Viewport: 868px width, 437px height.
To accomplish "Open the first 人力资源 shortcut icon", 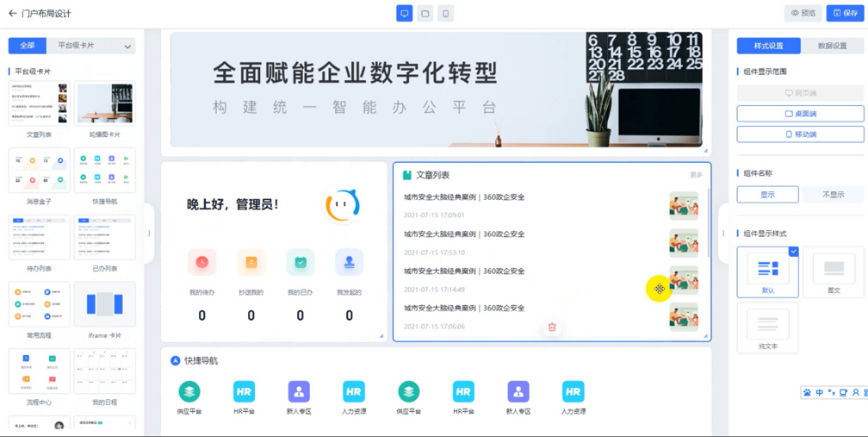I will 354,391.
